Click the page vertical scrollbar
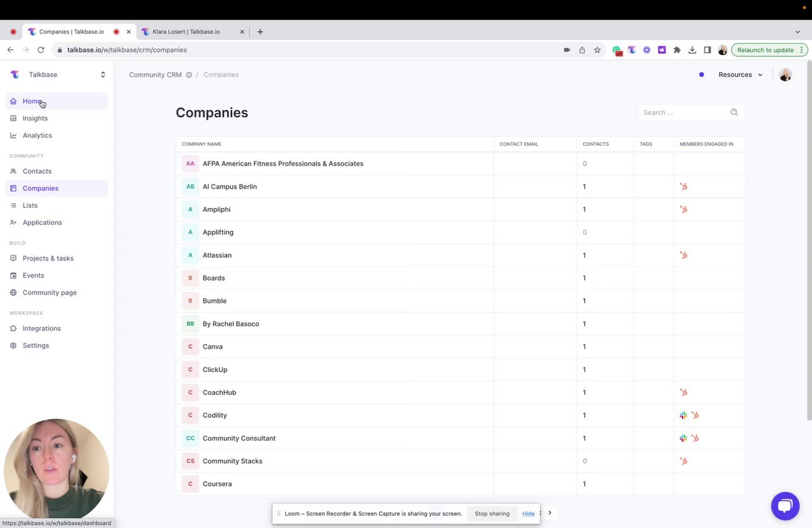This screenshot has height=528, width=812. coord(809,241)
